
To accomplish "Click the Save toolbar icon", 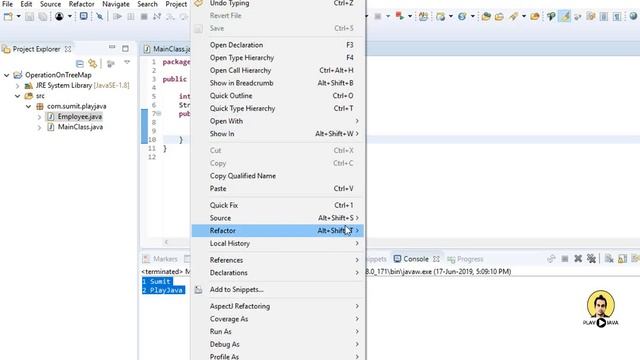I will point(29,17).
